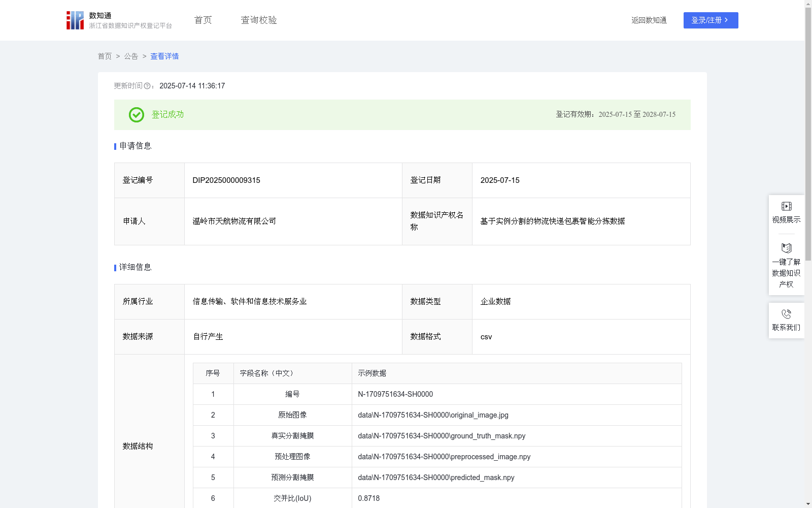Click the 联系我们 phone icon
Viewport: 812px width, 508px height.
[786, 314]
